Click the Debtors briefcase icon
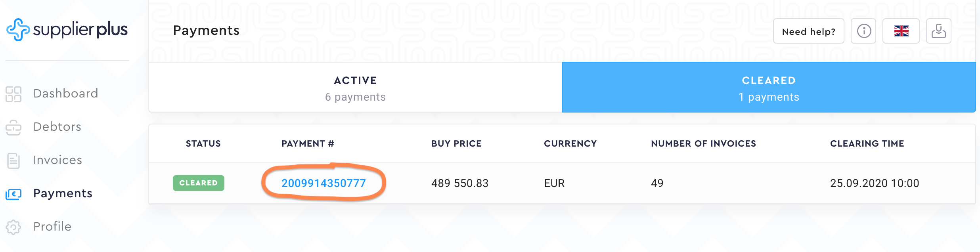 click(13, 127)
